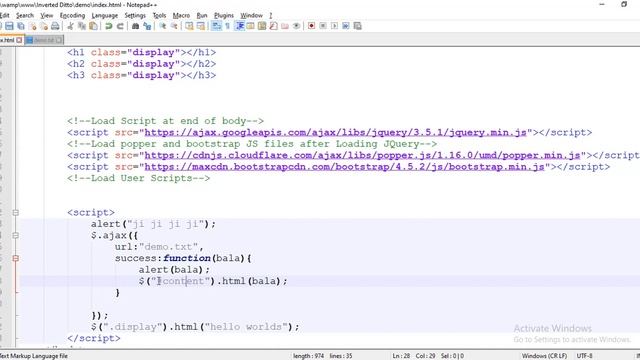Open Find with the binoculars icon
Image resolution: width=640 pixels, height=360 pixels.
(x=136, y=26)
